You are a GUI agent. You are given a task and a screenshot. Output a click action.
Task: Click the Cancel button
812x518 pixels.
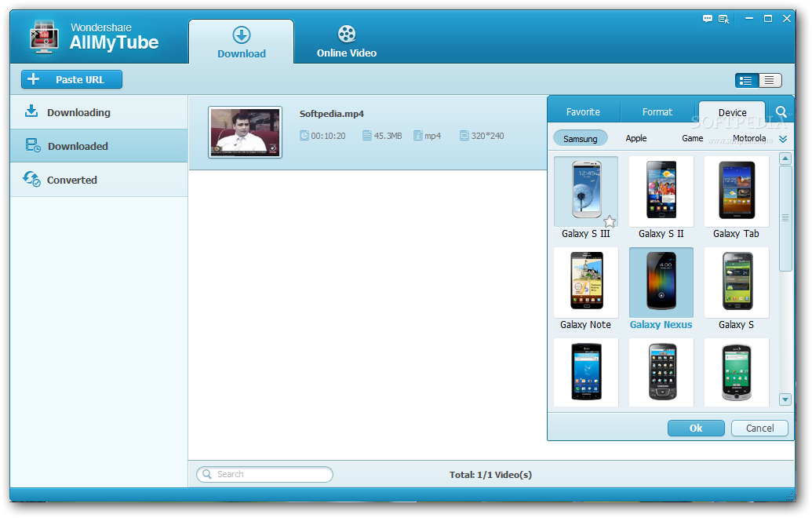tap(759, 428)
